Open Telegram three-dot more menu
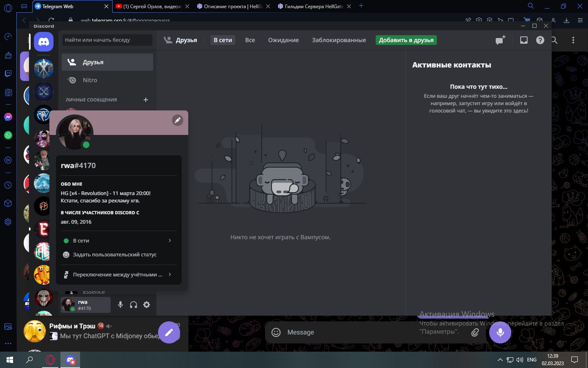Viewport: 588px width, 368px height. [573, 40]
